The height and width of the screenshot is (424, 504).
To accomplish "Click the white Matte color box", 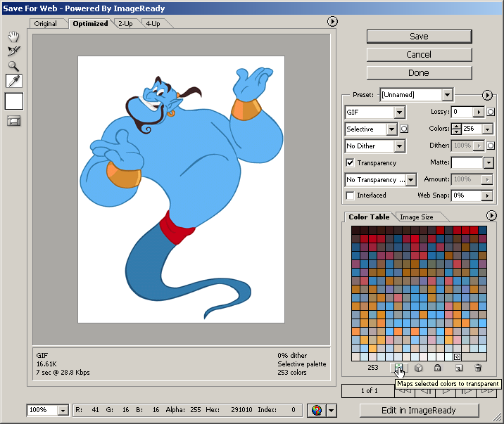I will point(467,162).
